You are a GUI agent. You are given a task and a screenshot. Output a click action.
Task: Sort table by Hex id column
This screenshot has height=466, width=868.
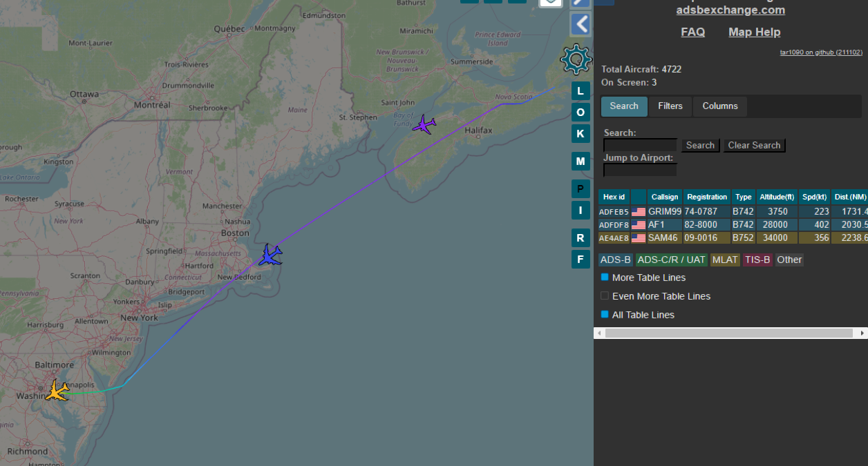point(612,197)
